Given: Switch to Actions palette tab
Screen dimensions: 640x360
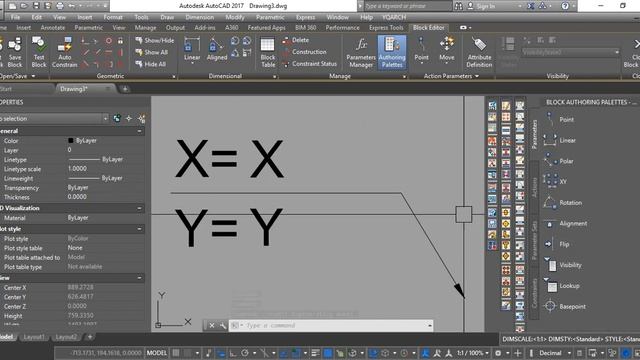Looking at the screenshot, I should (534, 188).
